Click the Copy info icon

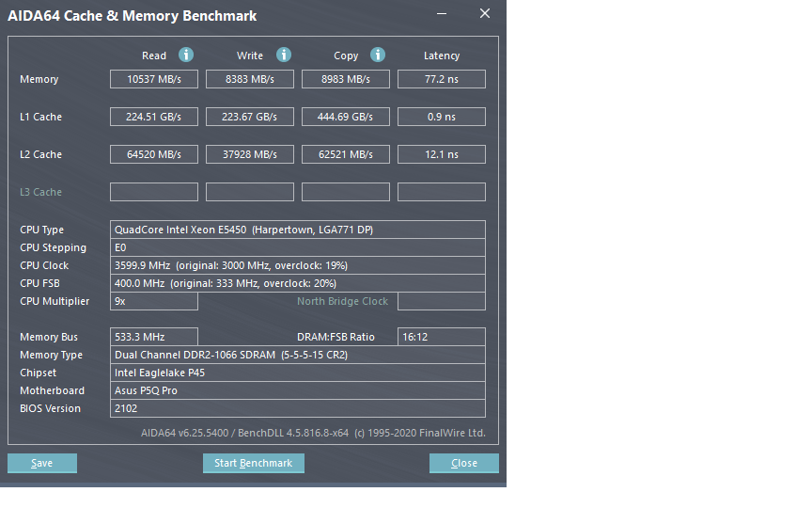pyautogui.click(x=378, y=55)
